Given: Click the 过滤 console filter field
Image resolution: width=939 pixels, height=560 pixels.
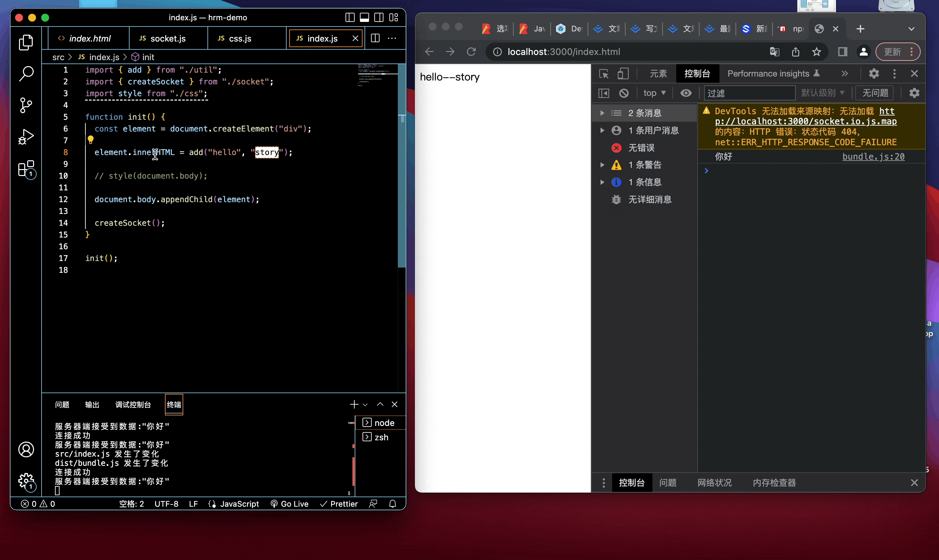Looking at the screenshot, I should (749, 93).
